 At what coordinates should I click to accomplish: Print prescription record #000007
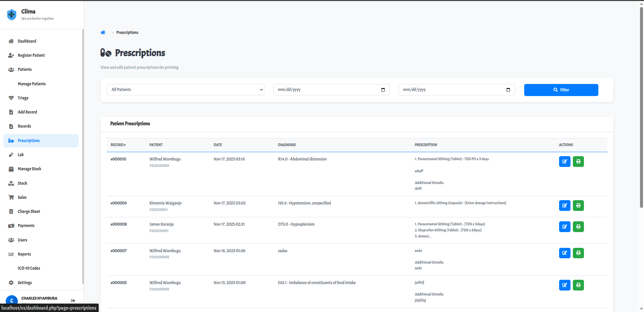point(578,253)
